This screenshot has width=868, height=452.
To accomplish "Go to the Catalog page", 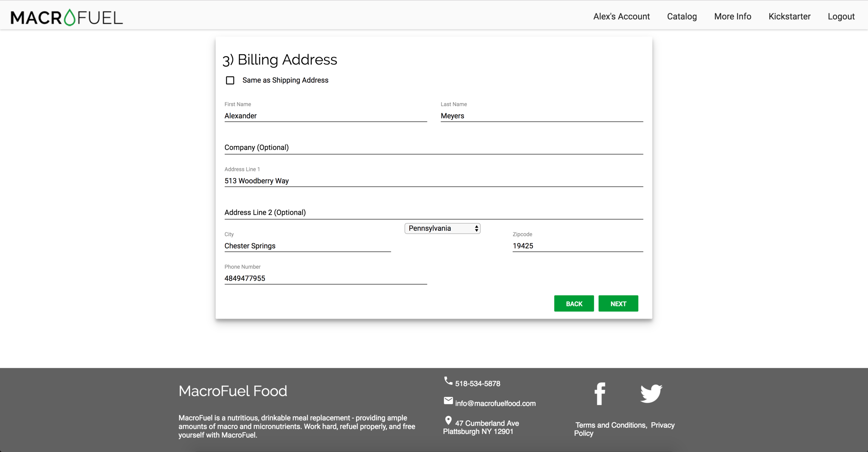I will click(682, 16).
